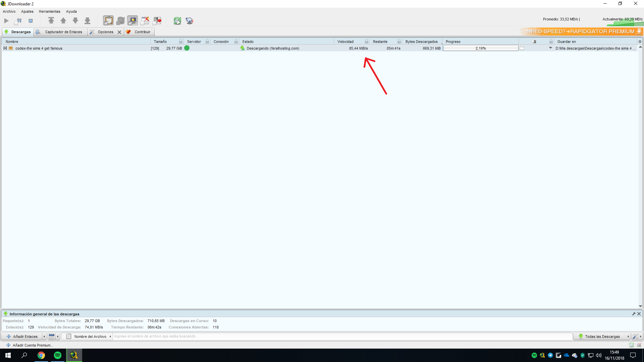Click the reconnect icon with green arrows
The image size is (644, 362).
[177, 21]
